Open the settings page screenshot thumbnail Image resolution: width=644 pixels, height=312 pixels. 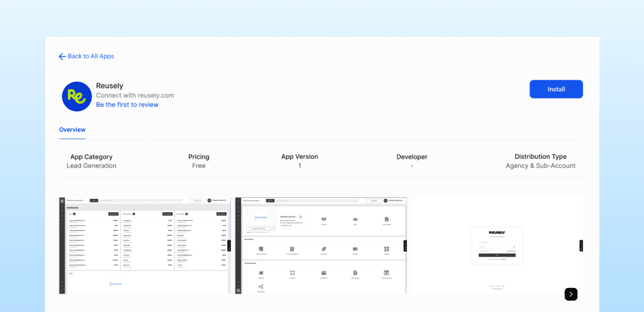click(x=321, y=246)
